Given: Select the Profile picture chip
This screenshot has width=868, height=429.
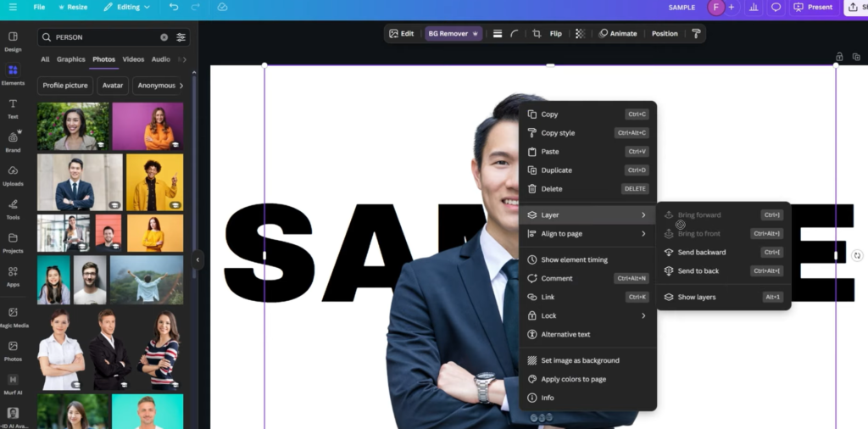Looking at the screenshot, I should (65, 86).
